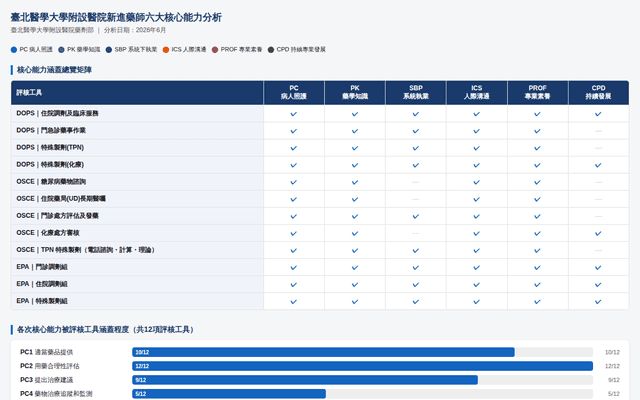The height and width of the screenshot is (400, 640).
Task: Select row label OSCE | 化療處方審核
Action: [x=48, y=233]
